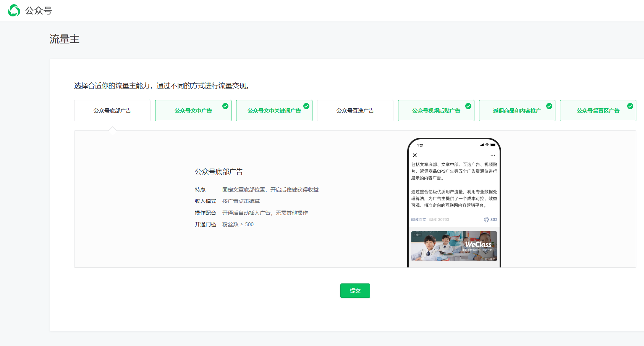644x346 pixels.
Task: Deselect the checkmark on 公众号留言区广告
Action: (630, 106)
